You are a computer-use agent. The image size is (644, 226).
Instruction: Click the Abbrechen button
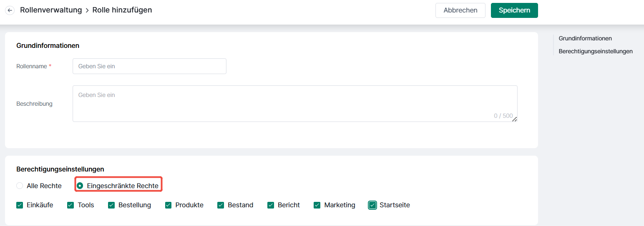(x=460, y=10)
